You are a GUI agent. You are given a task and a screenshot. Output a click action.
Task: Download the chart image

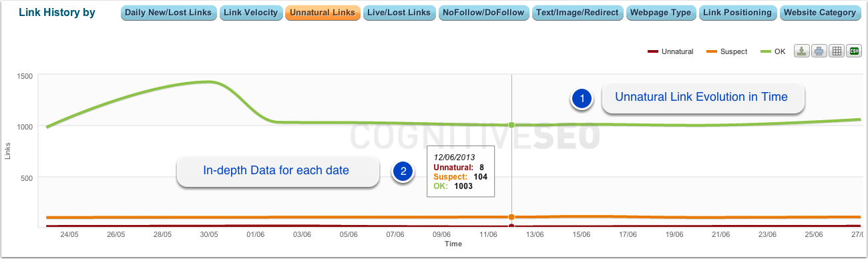802,51
